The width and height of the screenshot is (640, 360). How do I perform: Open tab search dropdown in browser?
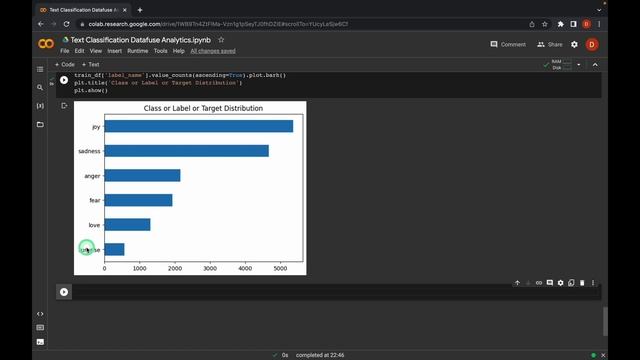click(x=599, y=10)
